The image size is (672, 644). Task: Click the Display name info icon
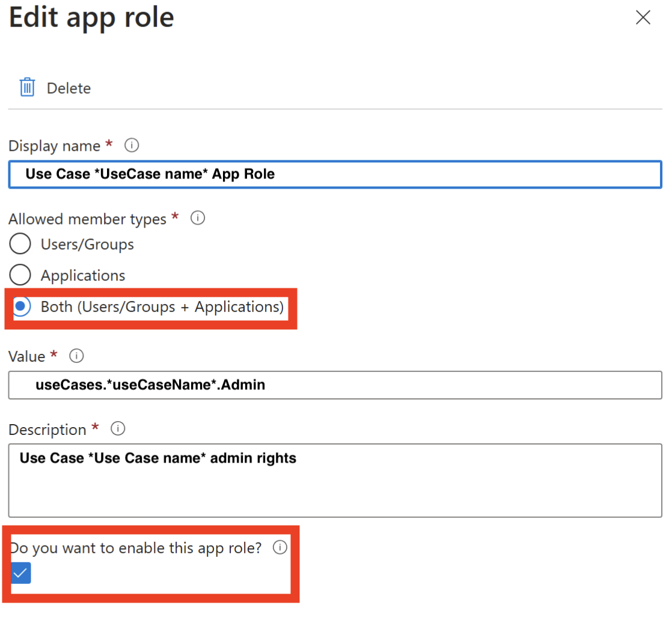131,145
